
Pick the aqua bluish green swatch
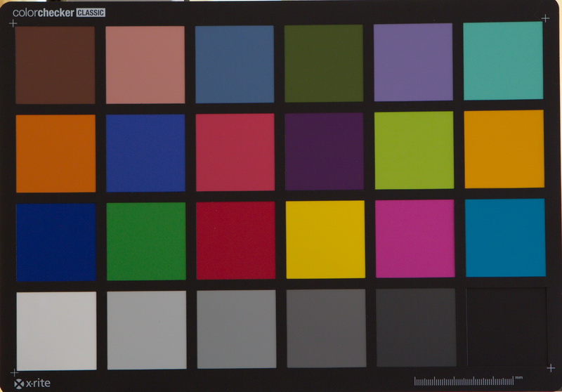click(503, 61)
